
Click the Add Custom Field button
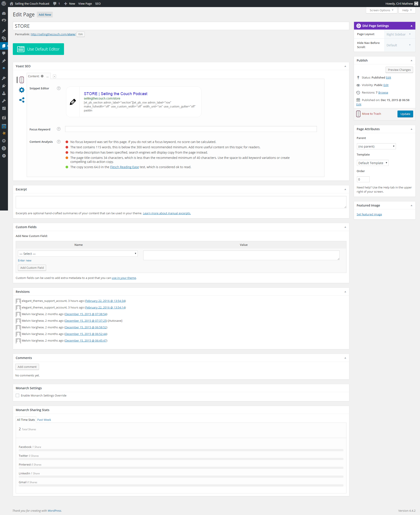[32, 267]
